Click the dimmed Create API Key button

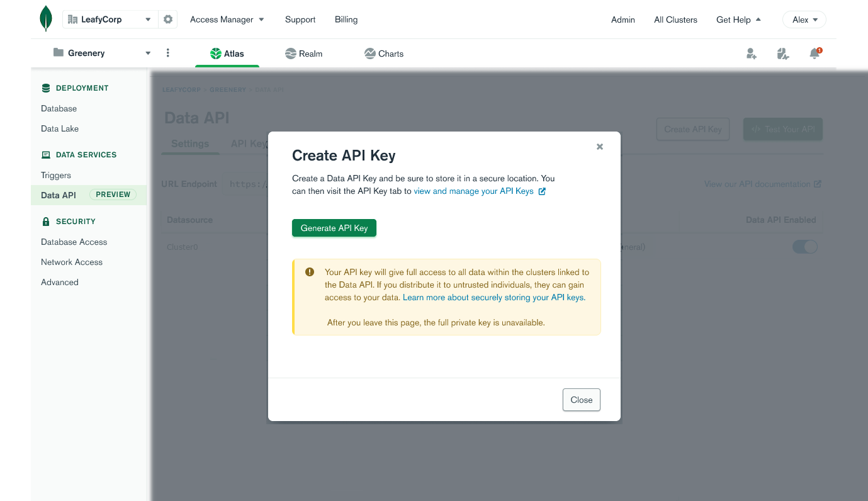[x=692, y=129]
